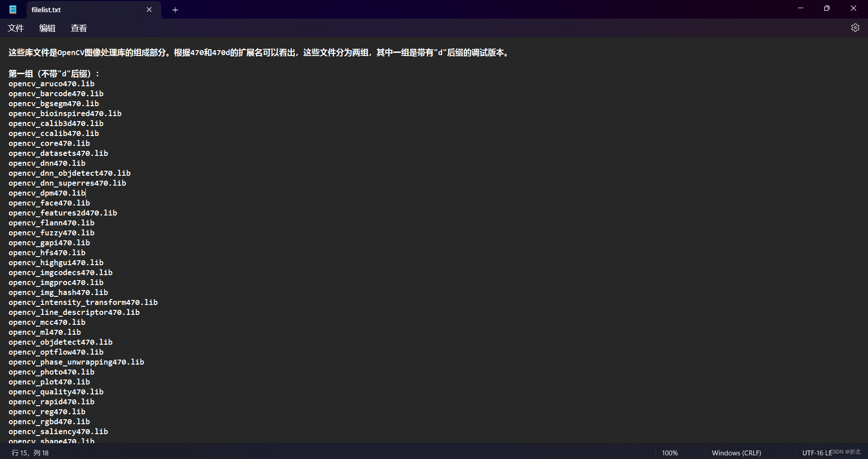Click on the line opencv_dpm470.lib
This screenshot has height=459, width=868.
point(47,193)
